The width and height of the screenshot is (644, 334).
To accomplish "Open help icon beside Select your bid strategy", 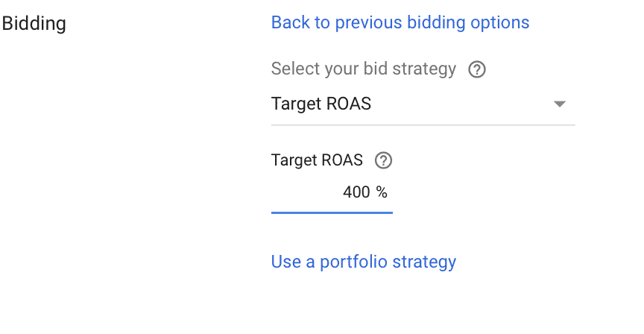I will click(477, 69).
